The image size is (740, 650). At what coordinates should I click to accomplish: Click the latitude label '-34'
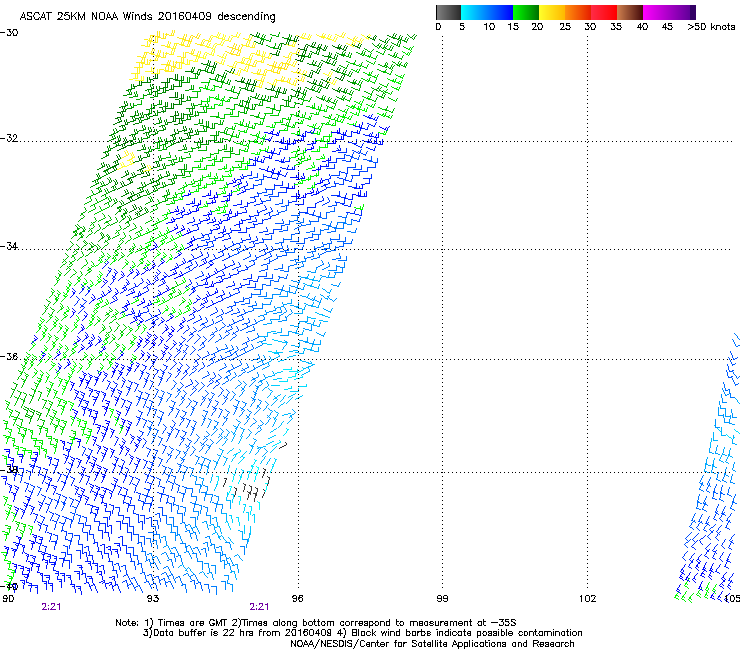click(x=9, y=246)
